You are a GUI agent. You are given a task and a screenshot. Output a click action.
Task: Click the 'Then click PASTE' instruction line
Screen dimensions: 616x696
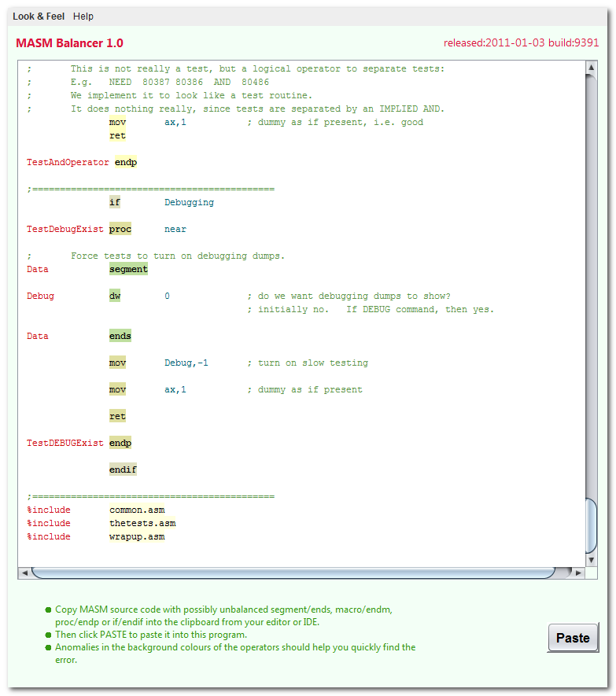point(151,635)
